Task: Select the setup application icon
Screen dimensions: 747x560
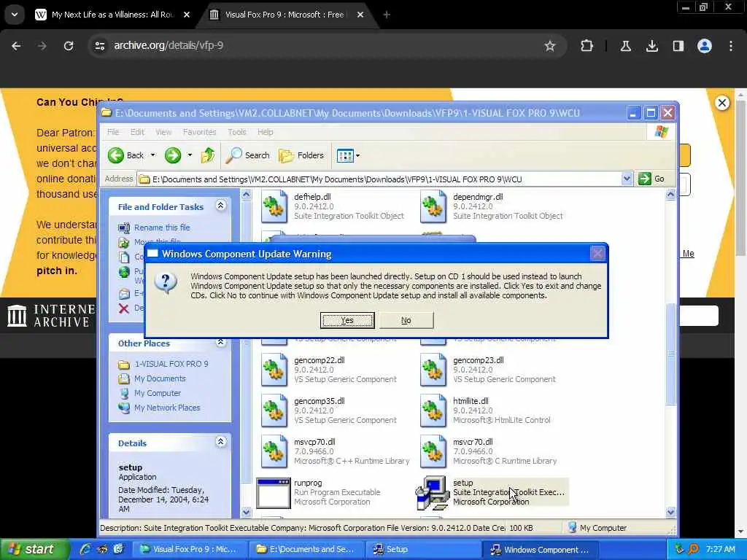Action: tap(433, 493)
